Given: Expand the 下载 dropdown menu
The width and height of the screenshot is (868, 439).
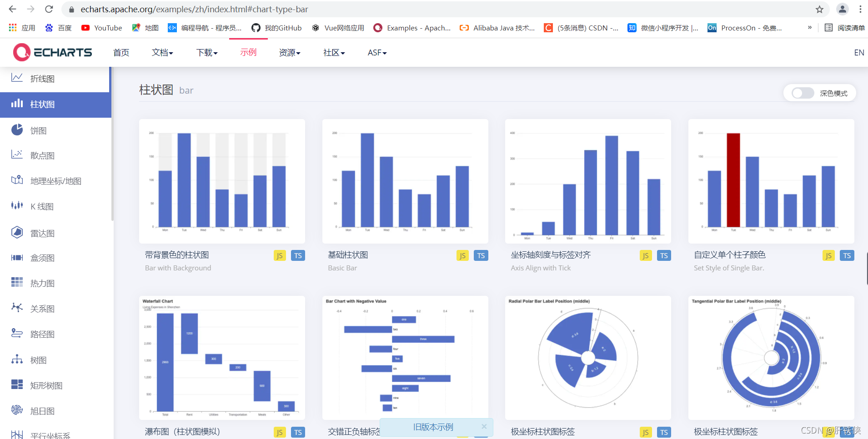Looking at the screenshot, I should pyautogui.click(x=207, y=53).
